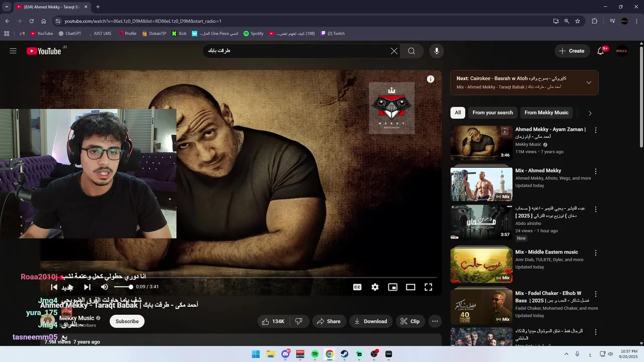
Task: Download the video
Action: 370,321
